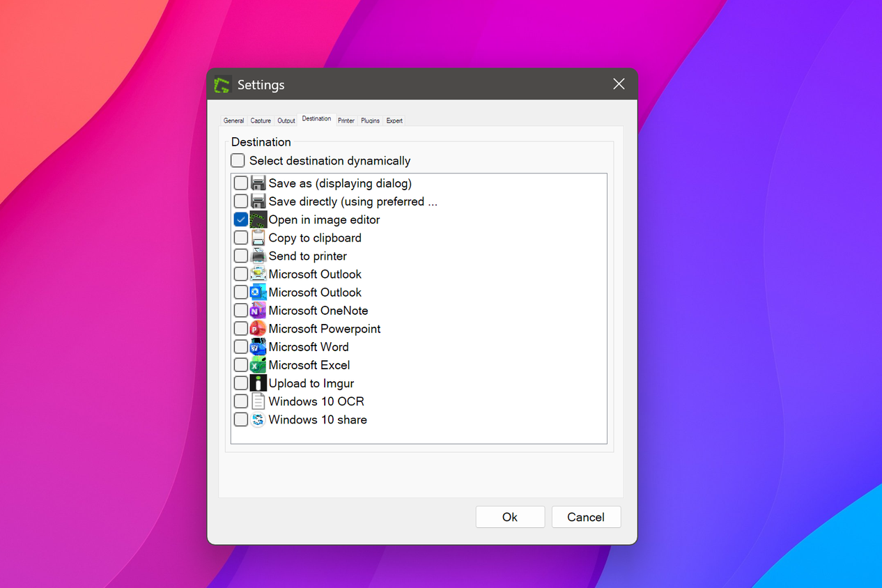
Task: Click the 'Windows 10 OCR' label
Action: tap(316, 401)
